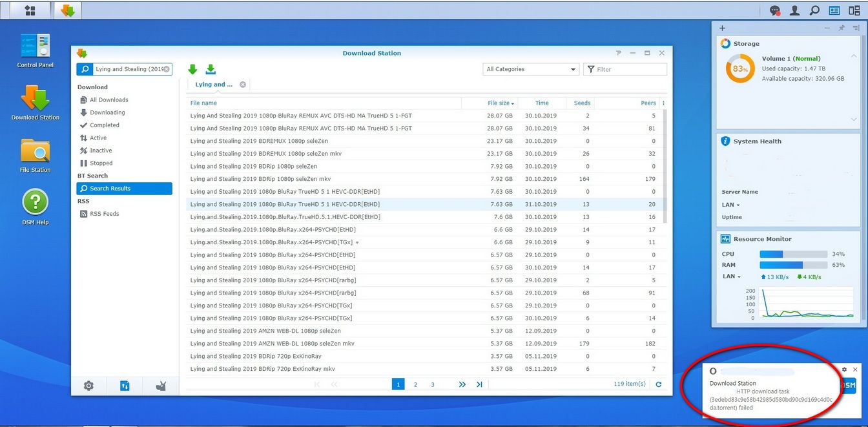868x427 pixels.
Task: Click the download-to-folder green arrow icon
Action: [211, 70]
